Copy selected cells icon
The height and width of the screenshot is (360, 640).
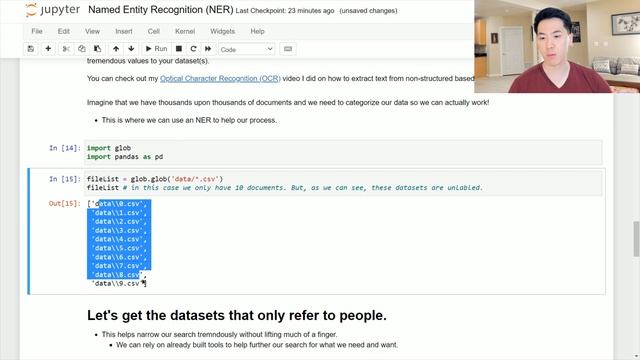click(x=82, y=49)
